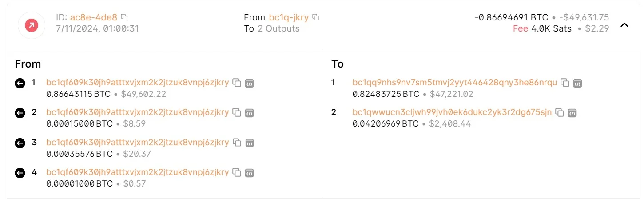Open script icon for output 2
Viewport: 644px width, 199px height.
[572, 113]
